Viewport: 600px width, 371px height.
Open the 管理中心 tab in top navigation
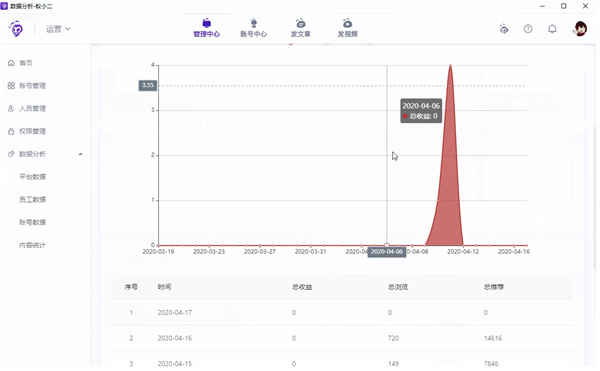tap(206, 28)
